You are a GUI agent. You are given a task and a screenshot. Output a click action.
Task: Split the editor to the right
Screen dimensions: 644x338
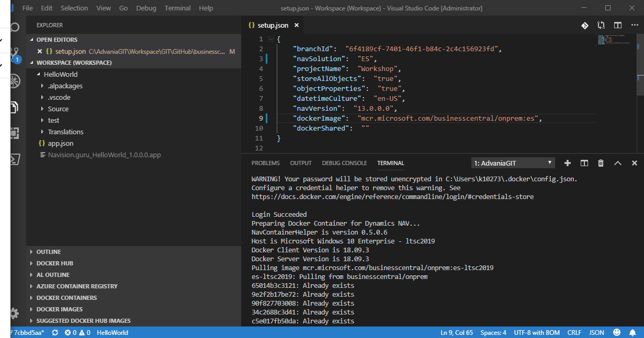[618, 25]
